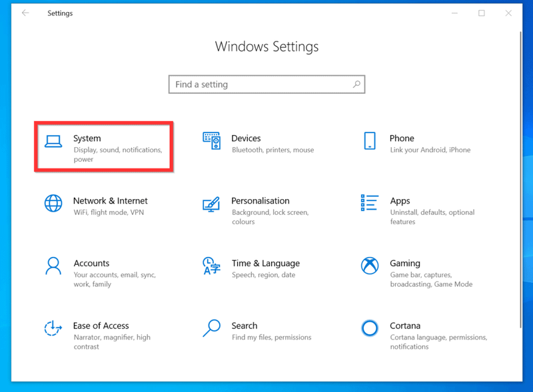Click the Personalisation heading
The height and width of the screenshot is (392, 533).
point(261,201)
